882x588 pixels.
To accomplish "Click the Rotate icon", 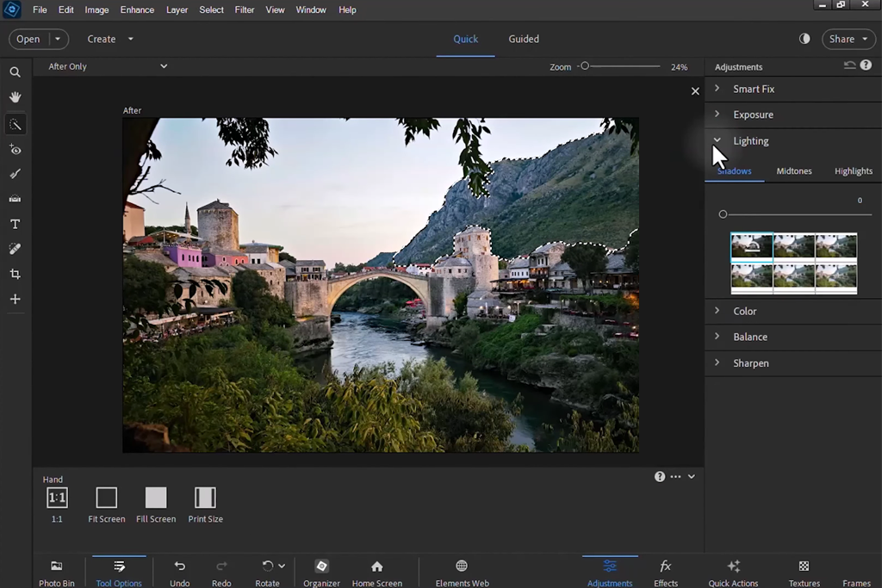I will coord(268,566).
